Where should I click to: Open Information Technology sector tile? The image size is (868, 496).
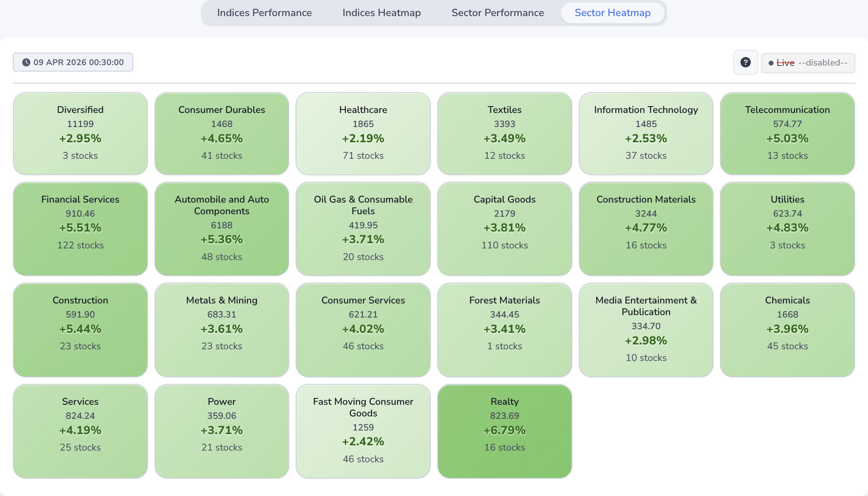pos(646,133)
